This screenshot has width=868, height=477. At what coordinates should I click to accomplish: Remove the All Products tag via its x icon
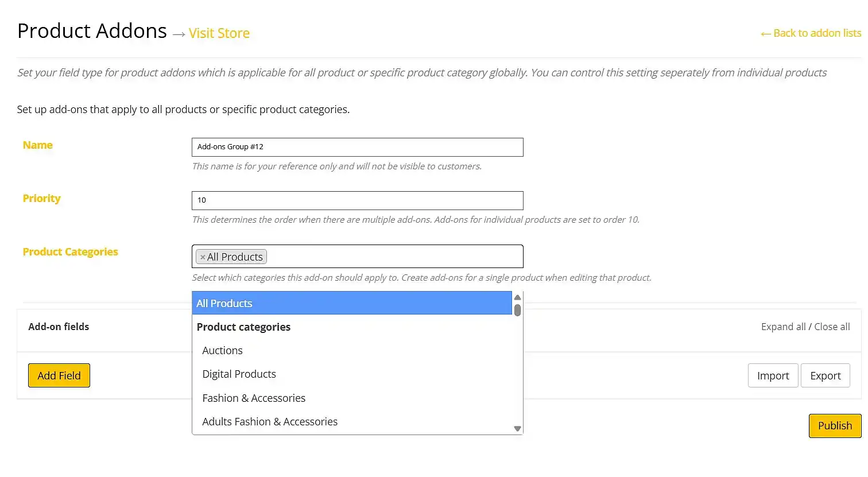(x=203, y=257)
